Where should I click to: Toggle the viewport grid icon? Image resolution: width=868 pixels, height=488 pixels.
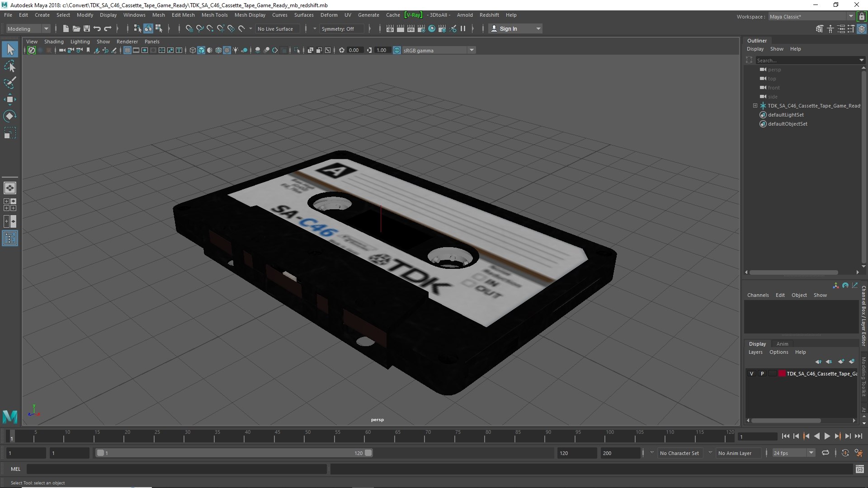click(127, 50)
